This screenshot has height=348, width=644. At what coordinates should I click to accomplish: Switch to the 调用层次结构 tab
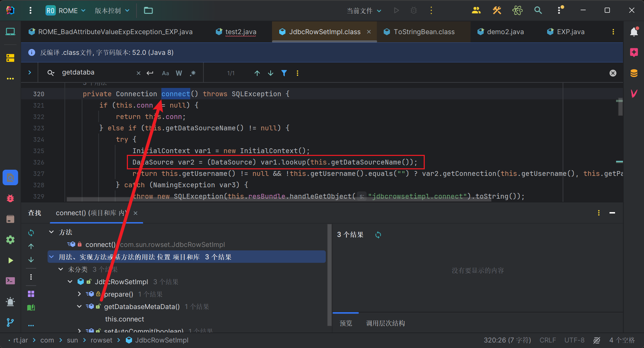385,323
